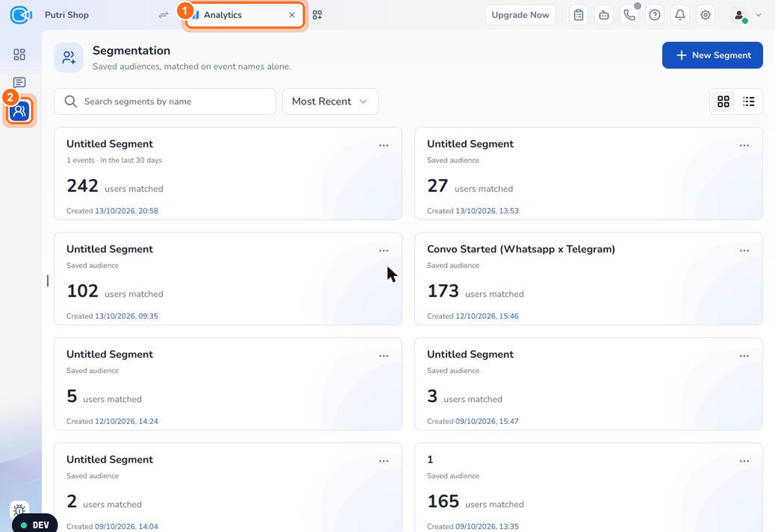This screenshot has width=775, height=532.
Task: Click the Analytics tab
Action: (245, 15)
